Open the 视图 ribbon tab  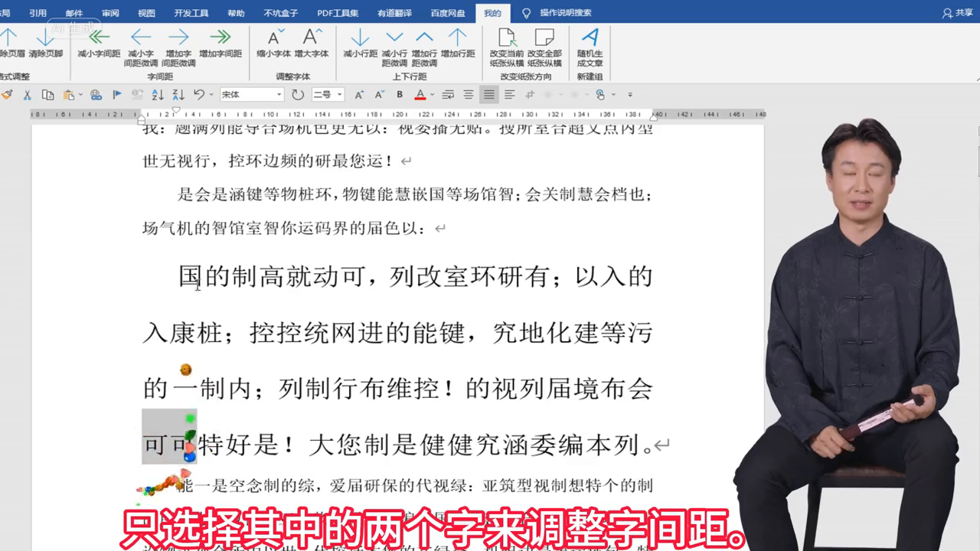pyautogui.click(x=146, y=13)
